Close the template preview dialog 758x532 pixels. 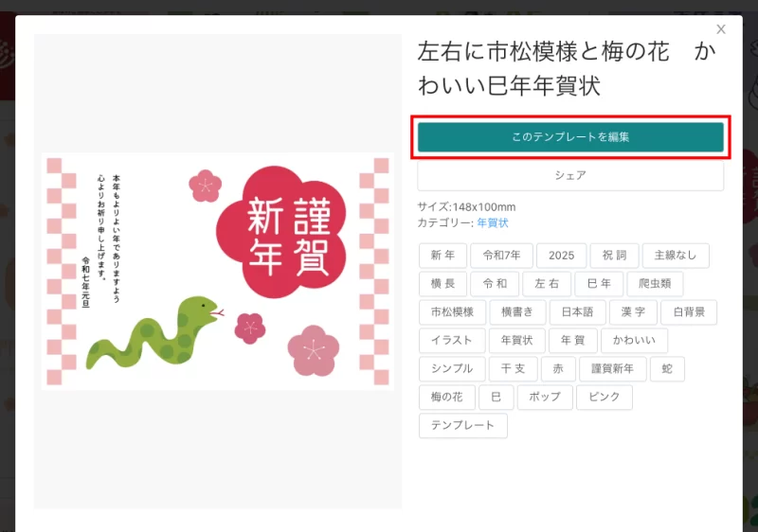721,30
